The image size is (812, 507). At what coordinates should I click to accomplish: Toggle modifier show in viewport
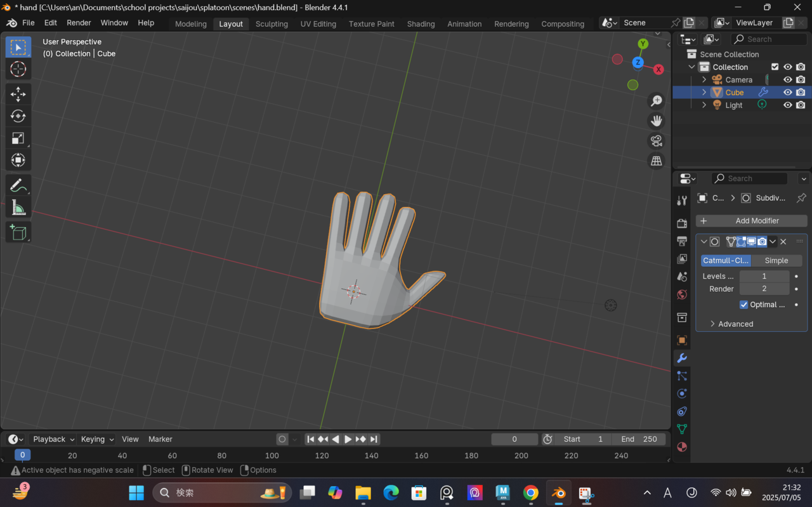coord(751,242)
